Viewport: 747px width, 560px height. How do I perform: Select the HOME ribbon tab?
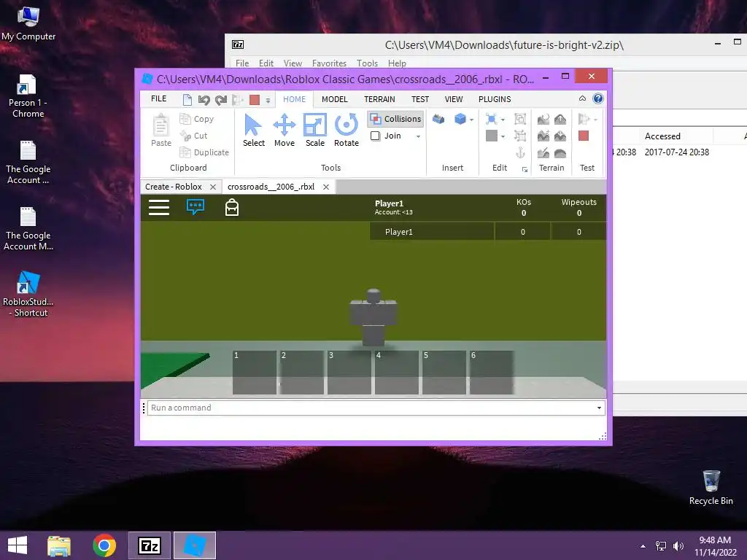(295, 99)
